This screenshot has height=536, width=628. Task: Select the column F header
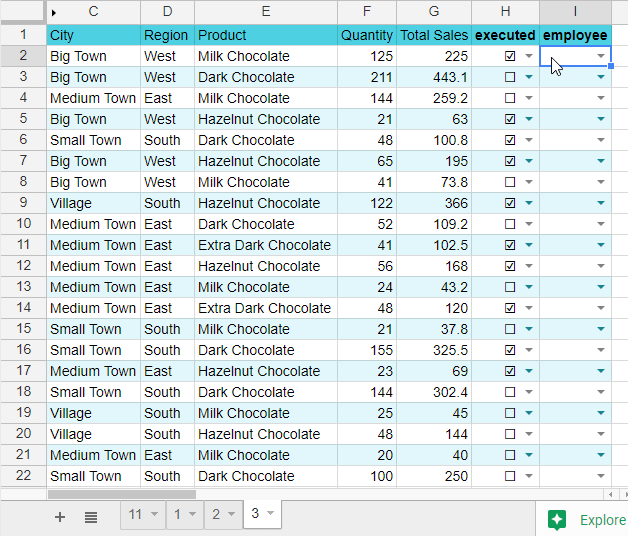[x=366, y=12]
